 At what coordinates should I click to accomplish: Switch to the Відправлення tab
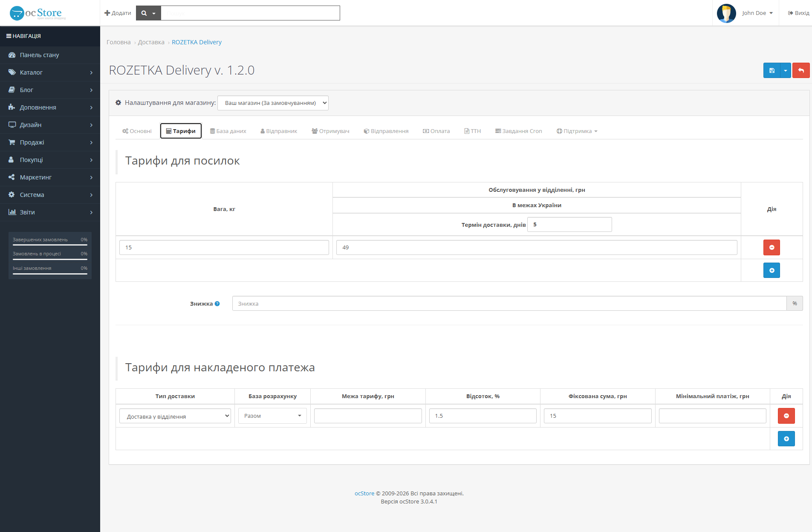(x=386, y=131)
